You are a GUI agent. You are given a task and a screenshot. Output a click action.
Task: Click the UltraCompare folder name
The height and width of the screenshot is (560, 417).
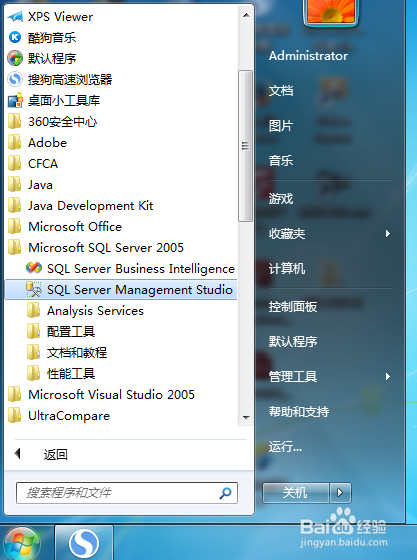pyautogui.click(x=69, y=416)
